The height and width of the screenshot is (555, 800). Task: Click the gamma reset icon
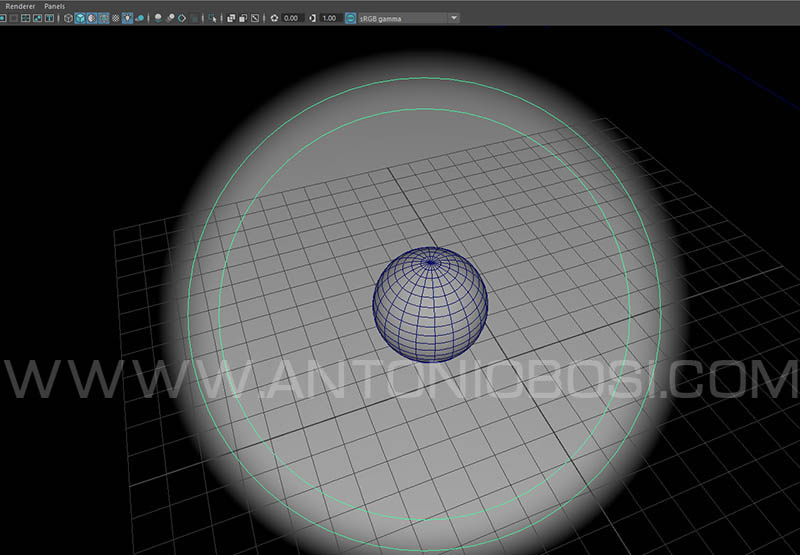coord(312,18)
